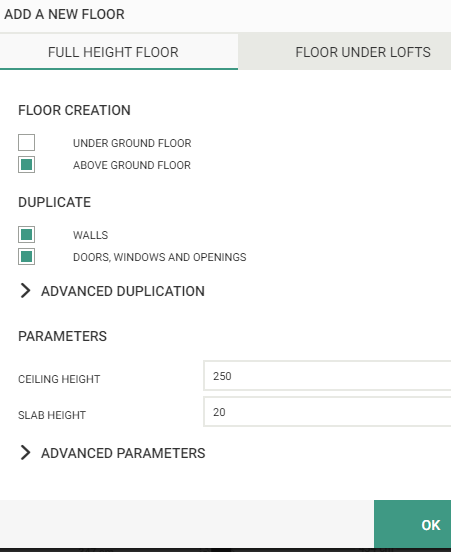Click the Doors, Windows and Openings label
The image size is (451, 552).
point(159,257)
